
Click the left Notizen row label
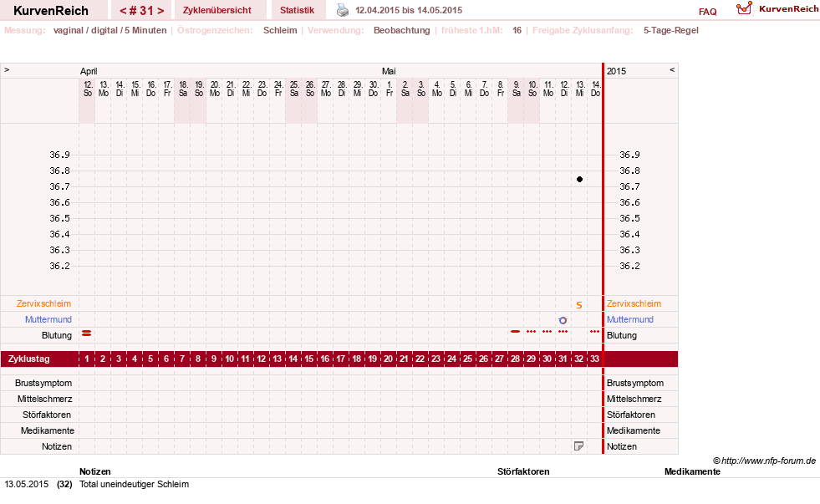(57, 446)
